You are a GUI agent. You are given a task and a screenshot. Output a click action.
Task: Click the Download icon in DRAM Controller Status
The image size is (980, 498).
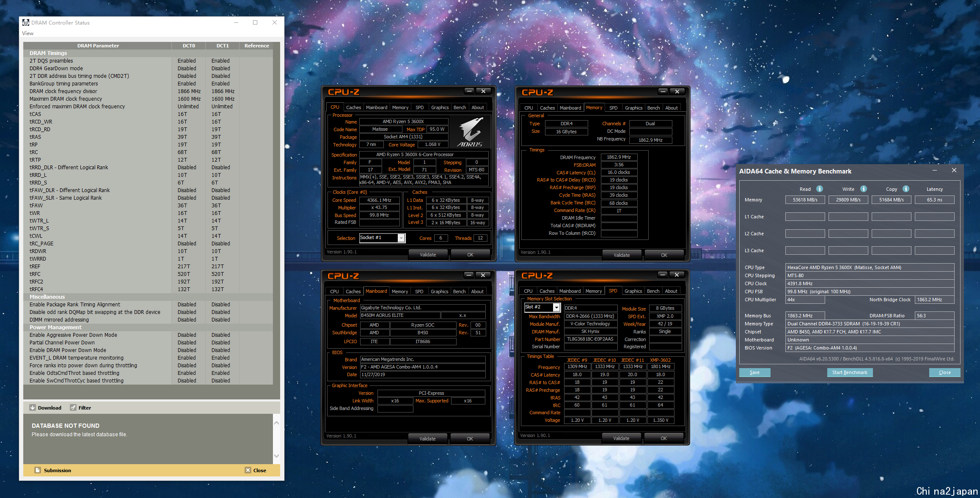33,408
